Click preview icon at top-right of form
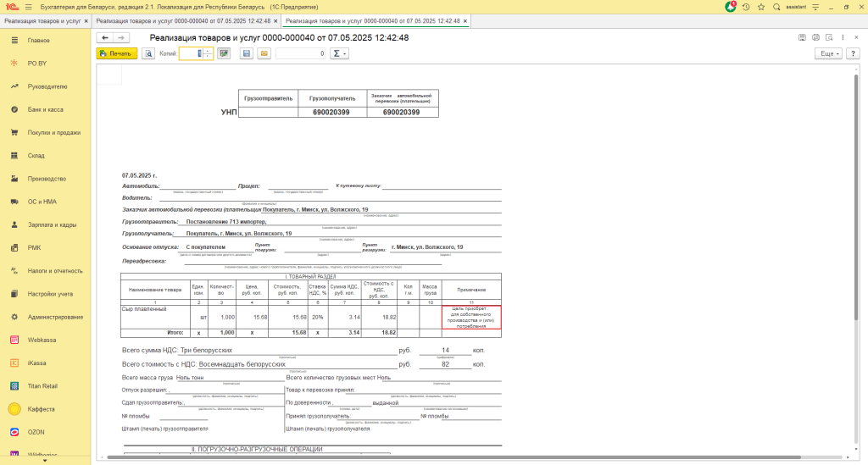868x465 pixels. pyautogui.click(x=829, y=37)
